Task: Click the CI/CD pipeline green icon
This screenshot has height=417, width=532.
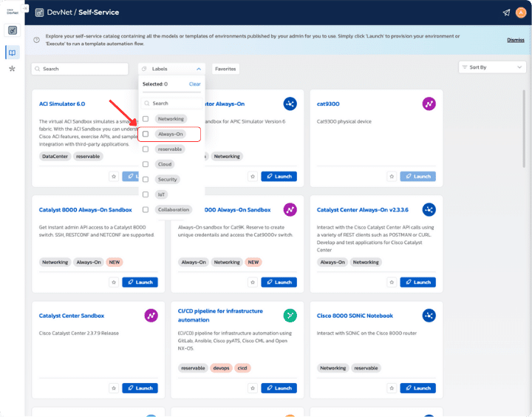Action: [x=290, y=316]
